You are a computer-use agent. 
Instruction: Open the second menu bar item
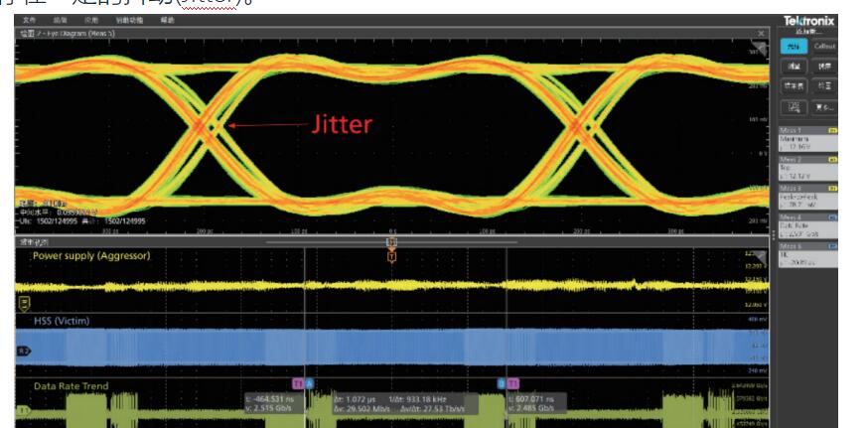(x=60, y=20)
